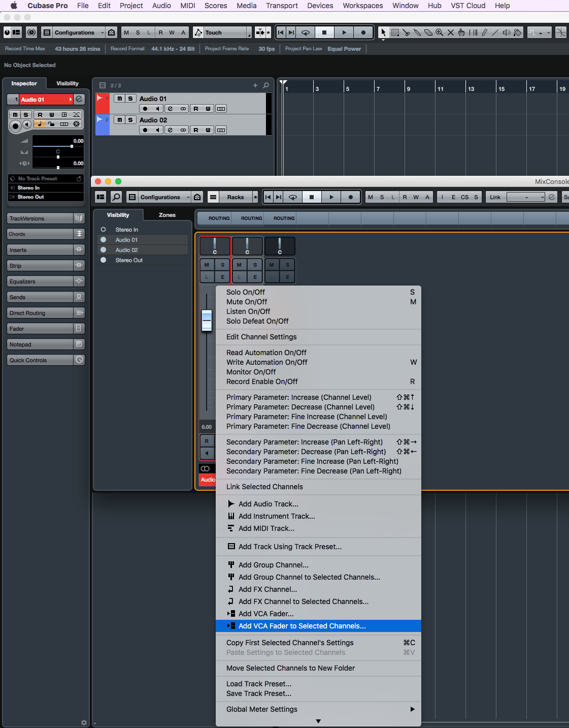Click the pan control of first MixConsole channel

[x=215, y=246]
